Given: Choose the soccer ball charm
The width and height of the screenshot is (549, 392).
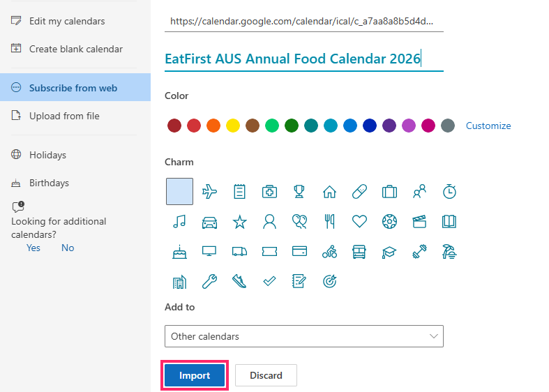Looking at the screenshot, I should (389, 222).
